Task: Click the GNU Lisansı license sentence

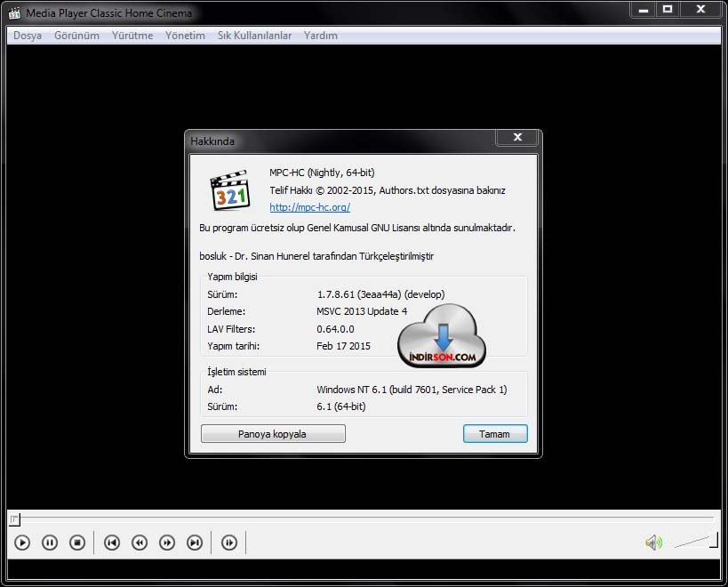Action: coord(357,228)
